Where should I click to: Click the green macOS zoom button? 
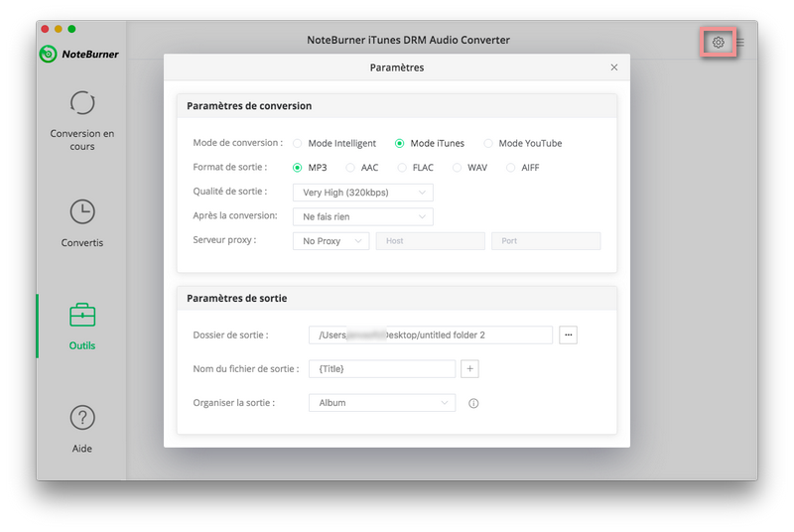coord(71,29)
